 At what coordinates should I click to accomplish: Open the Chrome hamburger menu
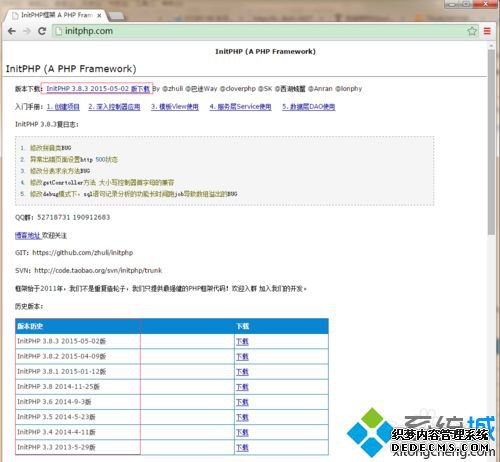(487, 31)
